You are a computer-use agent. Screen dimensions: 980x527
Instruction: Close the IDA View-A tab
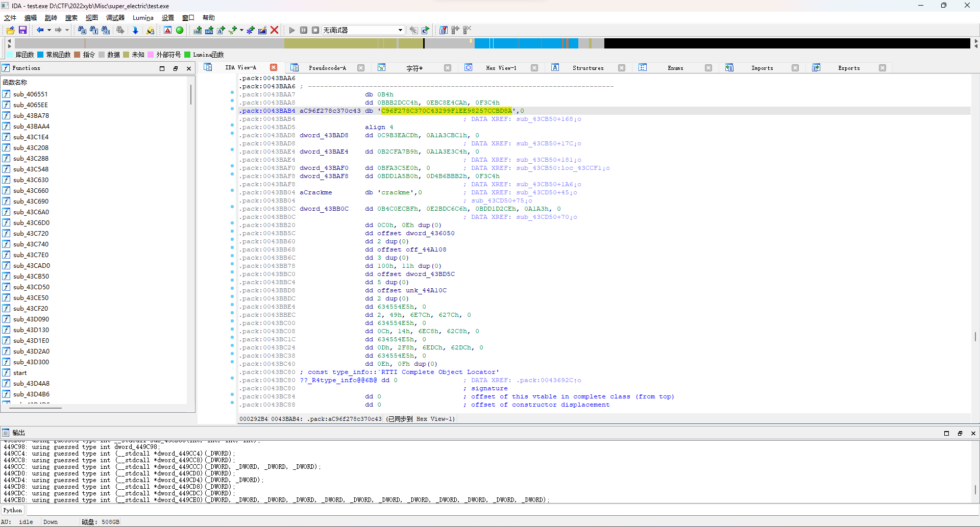point(274,67)
